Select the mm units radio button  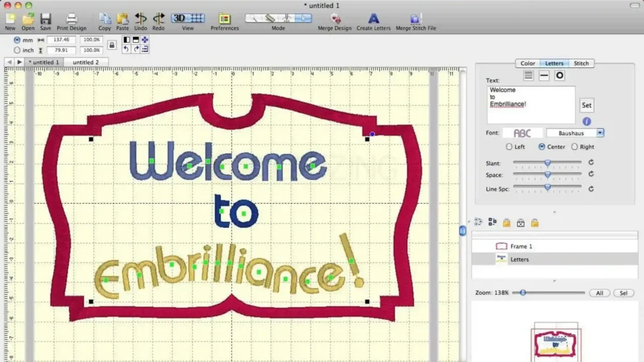pyautogui.click(x=17, y=40)
